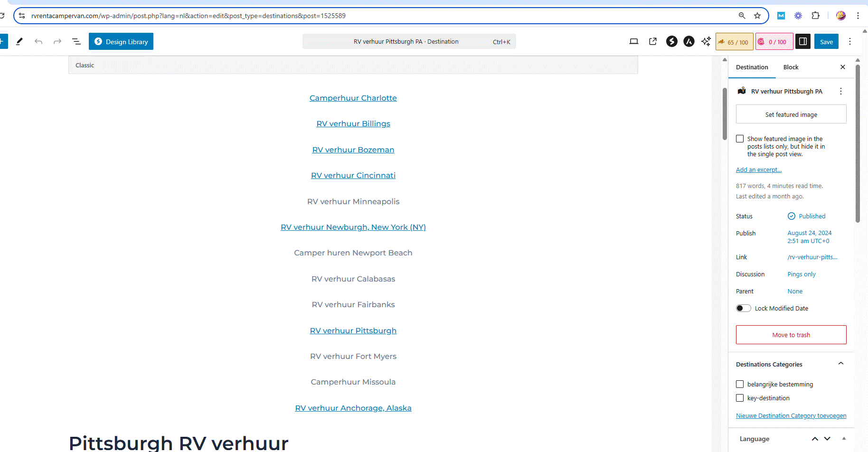This screenshot has width=868, height=452.
Task: Open the Design Library
Action: pyautogui.click(x=121, y=41)
